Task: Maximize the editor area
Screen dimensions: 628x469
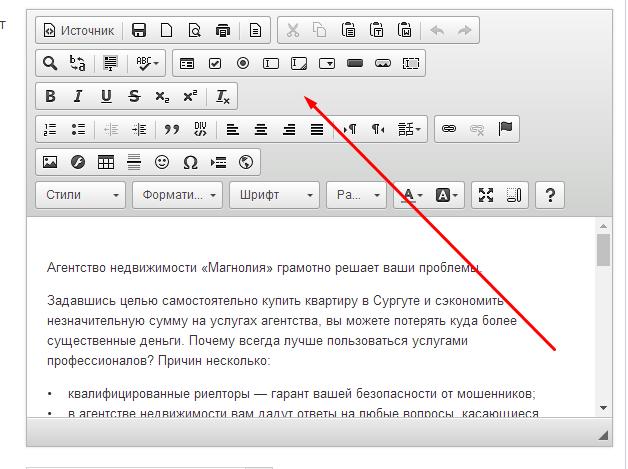Action: [x=486, y=195]
